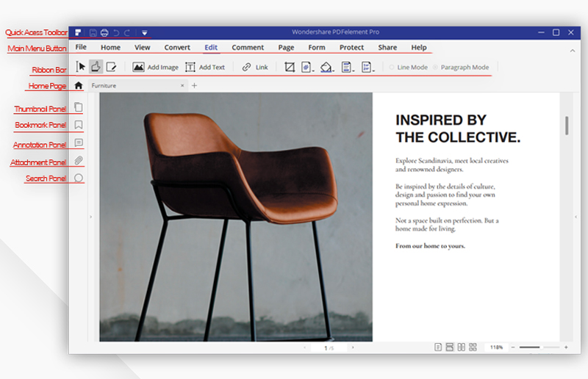The height and width of the screenshot is (379, 588).
Task: Collapse the ribbon with the chevron
Action: pos(573,51)
